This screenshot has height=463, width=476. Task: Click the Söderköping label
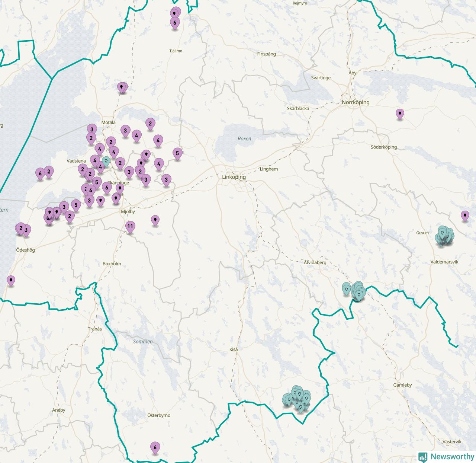point(384,147)
